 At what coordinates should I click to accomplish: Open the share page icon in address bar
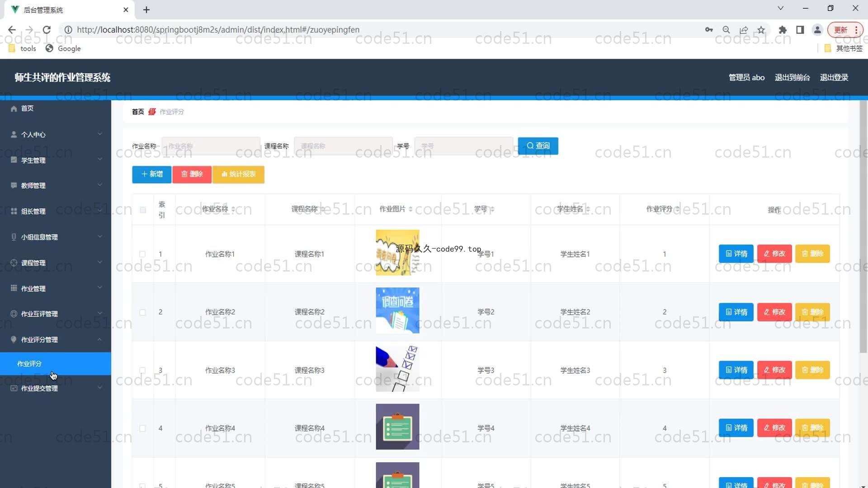pyautogui.click(x=744, y=30)
